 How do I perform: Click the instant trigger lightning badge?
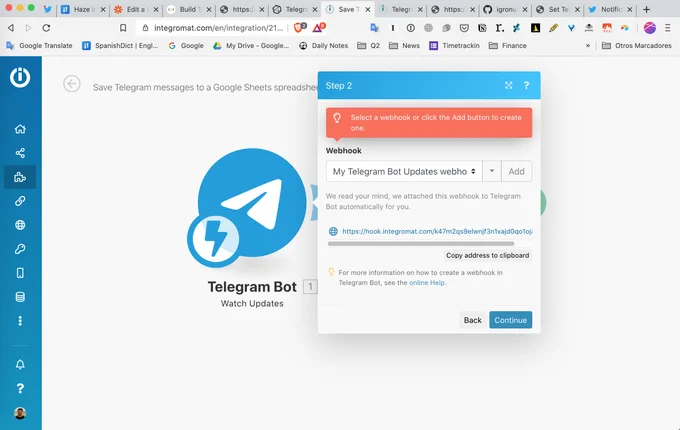pos(215,239)
